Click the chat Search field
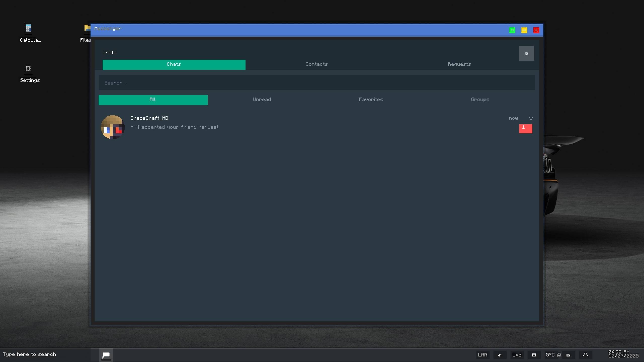The image size is (644, 362). (x=317, y=83)
